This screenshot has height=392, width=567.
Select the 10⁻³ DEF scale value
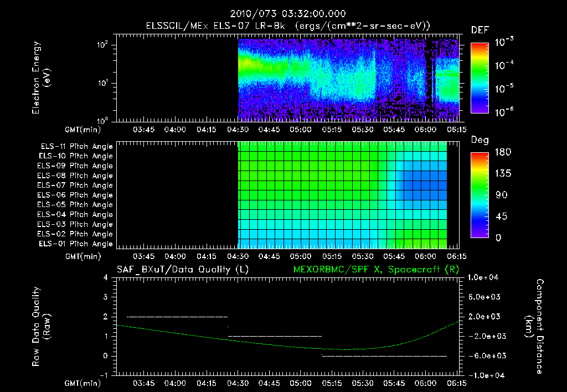click(504, 42)
